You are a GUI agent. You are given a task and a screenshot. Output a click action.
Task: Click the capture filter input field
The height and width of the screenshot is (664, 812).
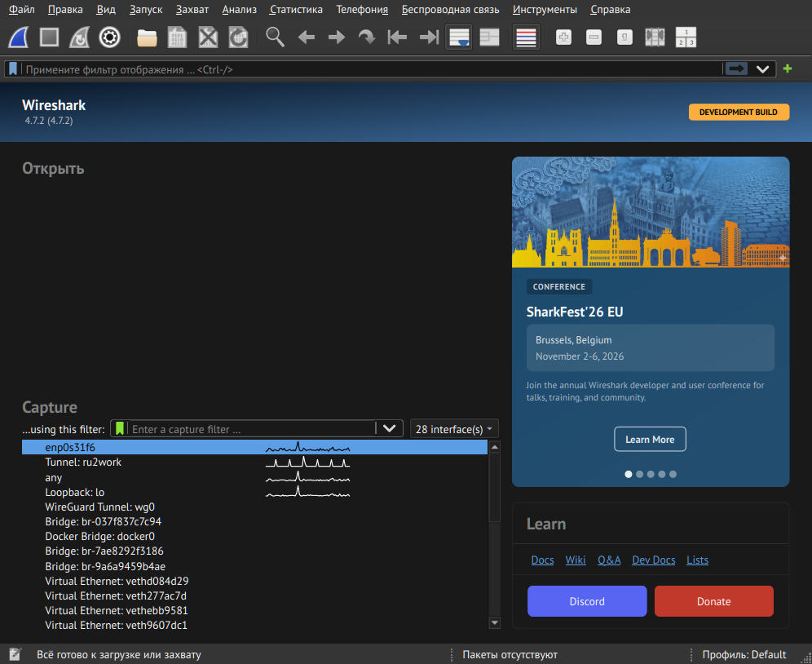[252, 429]
